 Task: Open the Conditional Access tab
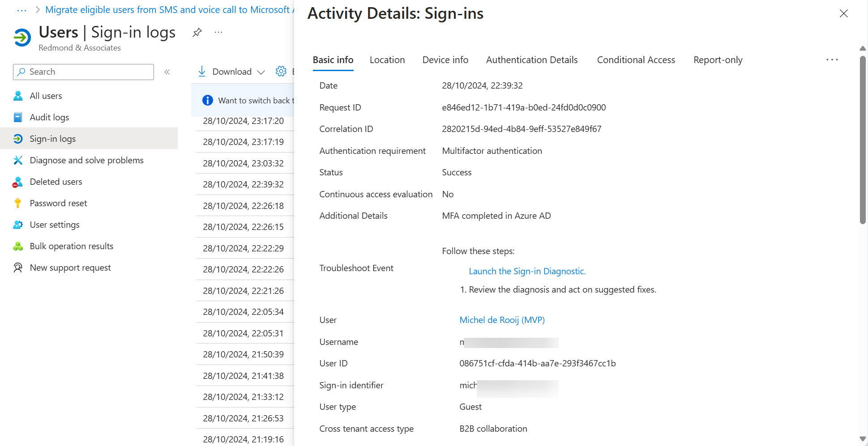636,59
